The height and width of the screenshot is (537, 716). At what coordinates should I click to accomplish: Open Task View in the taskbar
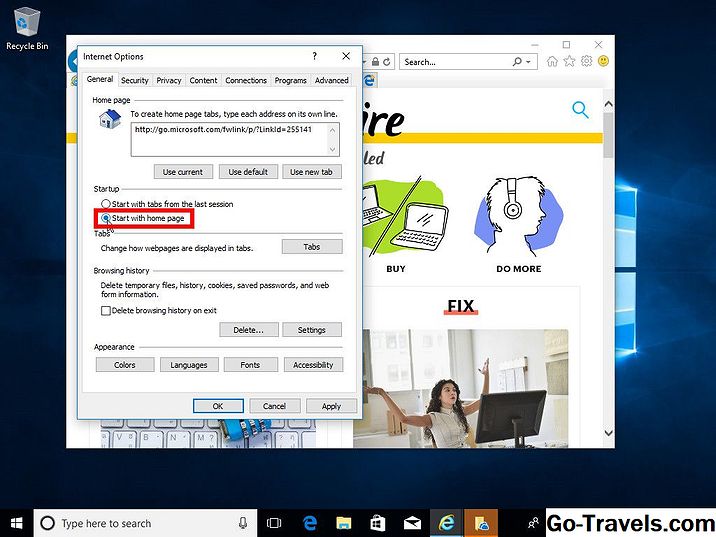pyautogui.click(x=274, y=523)
